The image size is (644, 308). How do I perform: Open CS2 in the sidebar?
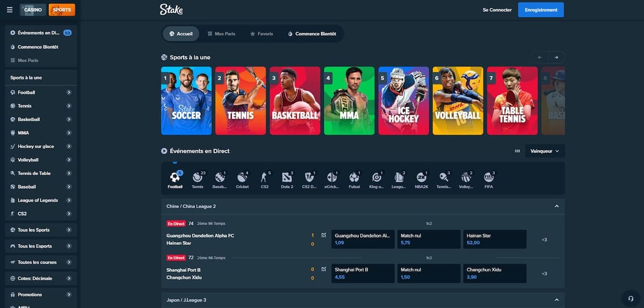(x=41, y=213)
